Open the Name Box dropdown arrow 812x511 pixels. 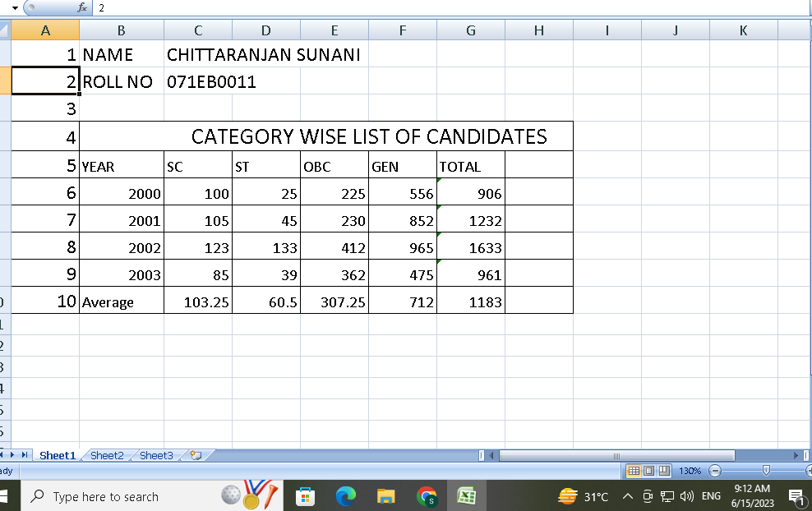pyautogui.click(x=15, y=7)
